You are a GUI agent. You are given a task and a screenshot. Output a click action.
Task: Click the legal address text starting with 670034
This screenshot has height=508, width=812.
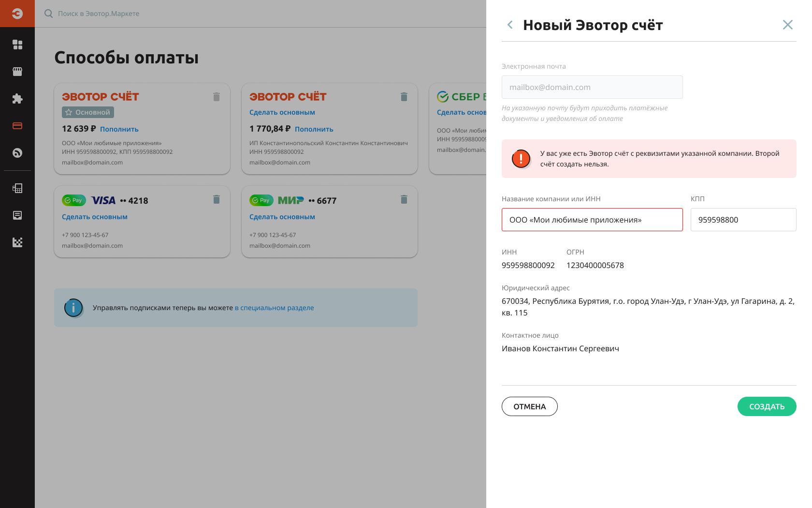(x=648, y=307)
